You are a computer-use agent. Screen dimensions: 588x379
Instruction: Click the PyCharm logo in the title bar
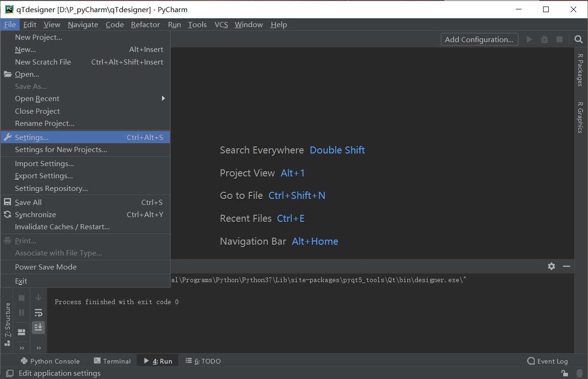tap(9, 9)
